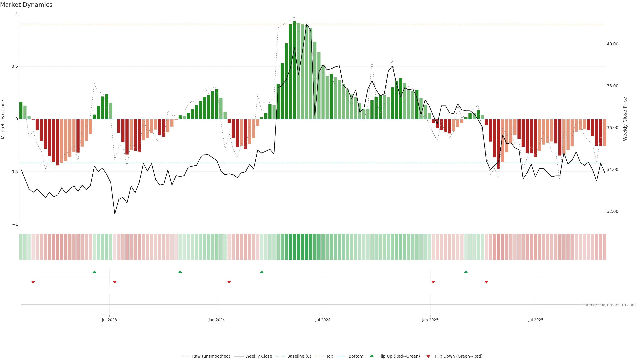This screenshot has width=644, height=362.
Task: Click the flip-up marker near Oct 2023
Action: (x=180, y=272)
